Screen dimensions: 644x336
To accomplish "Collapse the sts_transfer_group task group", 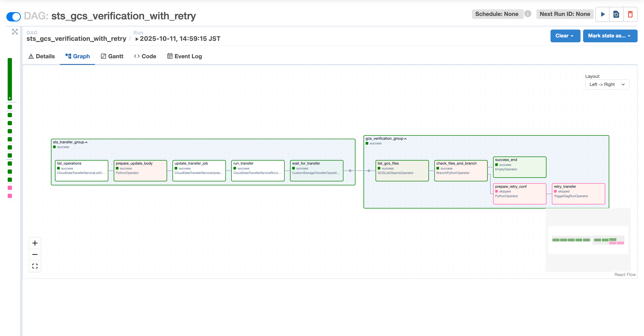I will (86, 142).
